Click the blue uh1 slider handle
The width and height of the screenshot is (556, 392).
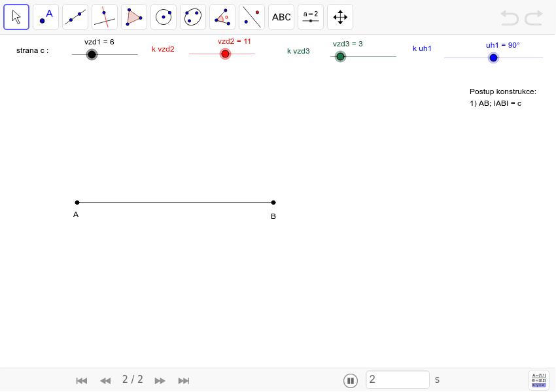pos(493,57)
